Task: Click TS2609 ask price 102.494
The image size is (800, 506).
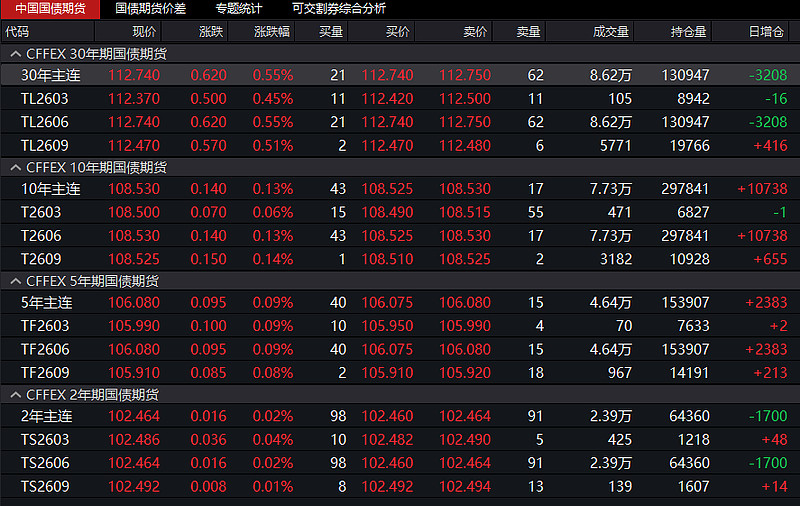Action: 465,487
